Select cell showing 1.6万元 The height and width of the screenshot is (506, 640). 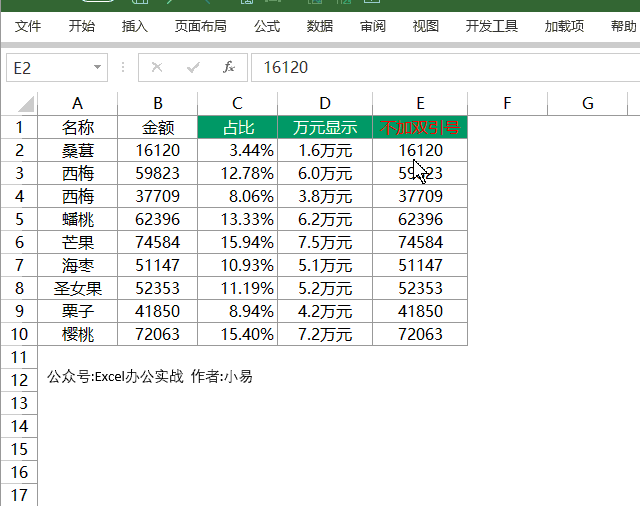tap(325, 150)
